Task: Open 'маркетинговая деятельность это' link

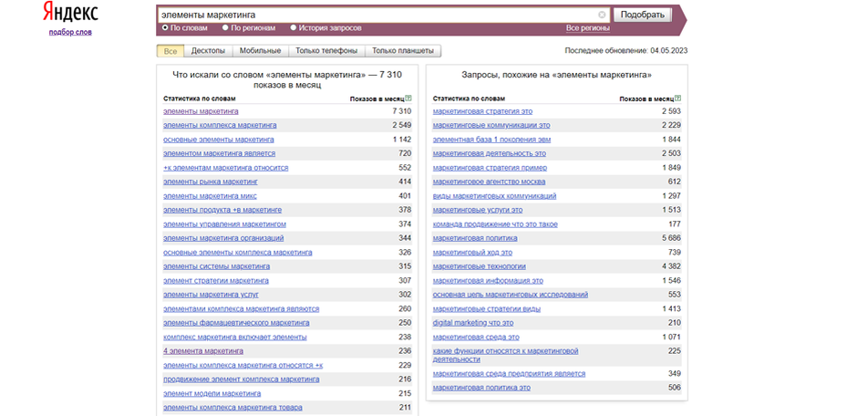Action: [x=490, y=153]
